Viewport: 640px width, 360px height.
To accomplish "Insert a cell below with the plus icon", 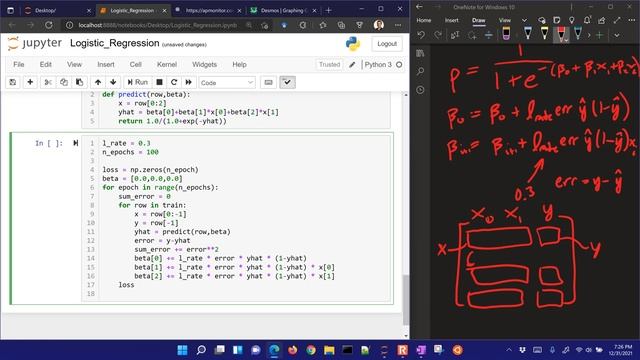I will 30,82.
